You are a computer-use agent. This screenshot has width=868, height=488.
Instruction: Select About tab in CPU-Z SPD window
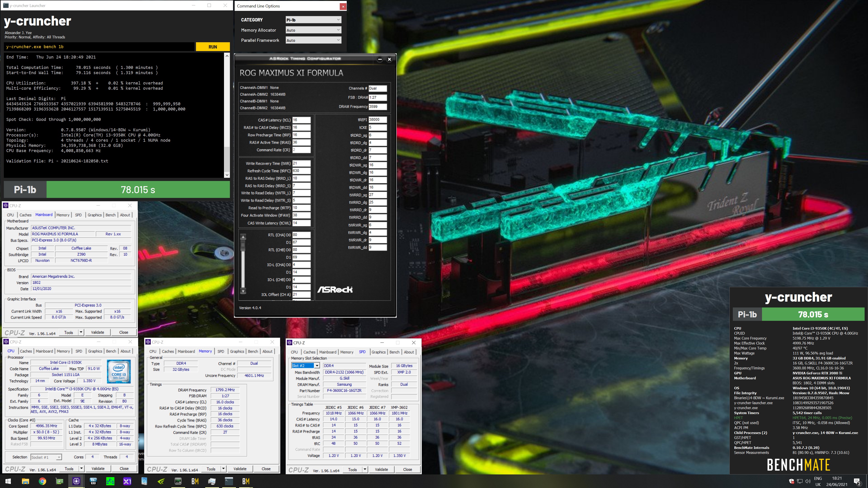pos(409,352)
